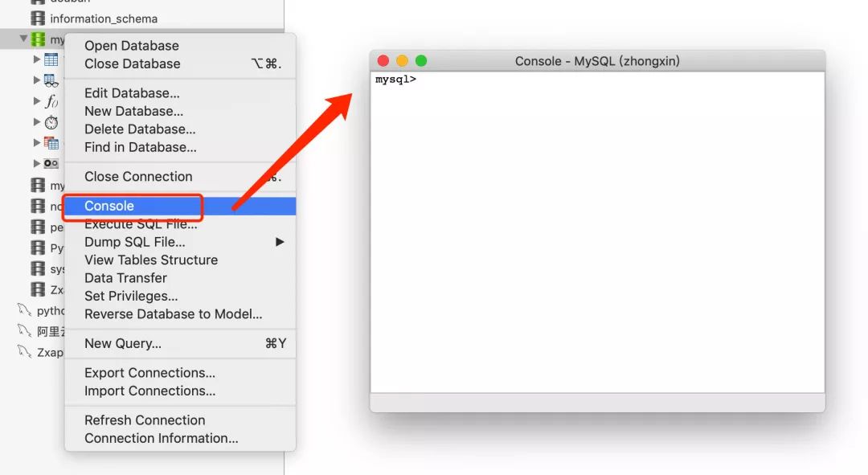Click the Functions fx icon
Screen dimensions: 868x475
(x=51, y=101)
